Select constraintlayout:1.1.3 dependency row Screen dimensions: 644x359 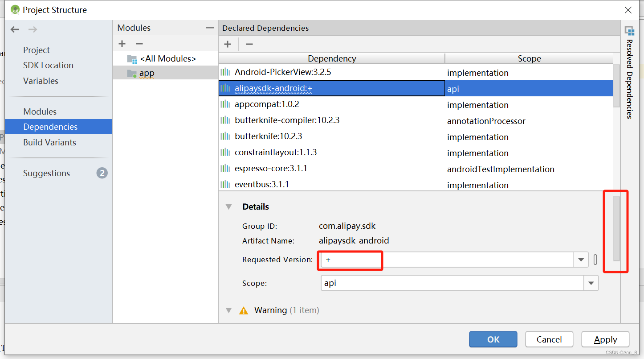(416, 153)
